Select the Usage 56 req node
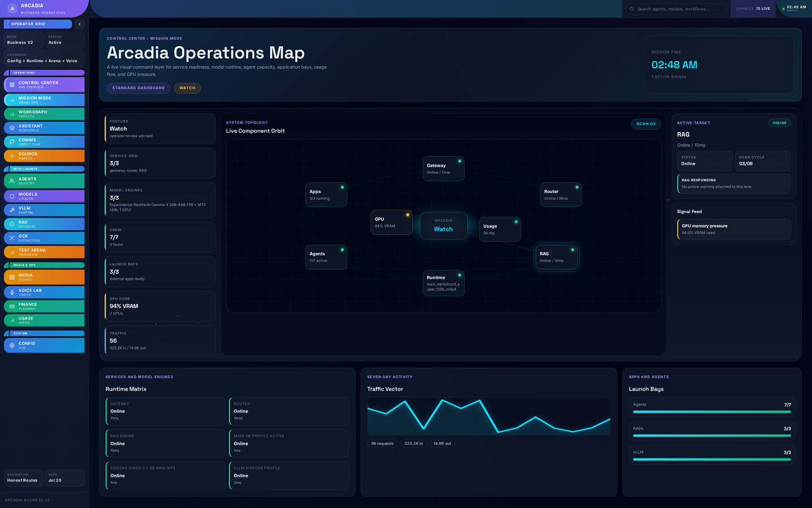The image size is (812, 508). (500, 229)
